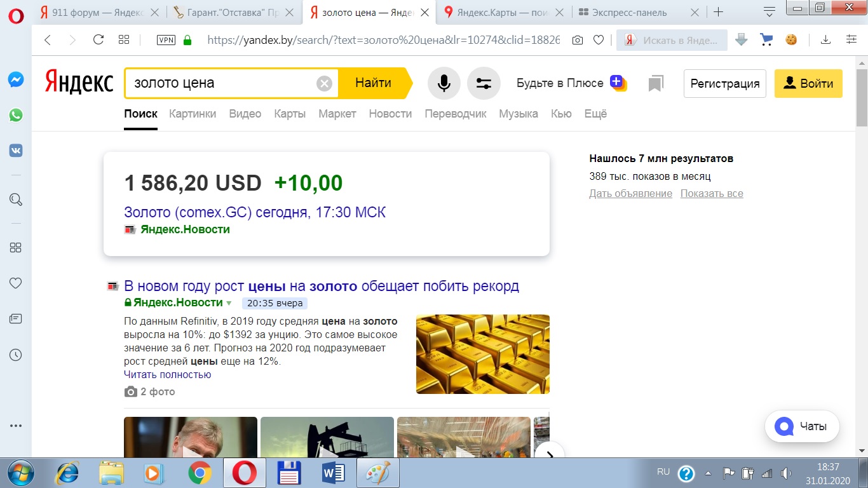Open the Переводчик search category
The height and width of the screenshot is (488, 868).
(456, 114)
